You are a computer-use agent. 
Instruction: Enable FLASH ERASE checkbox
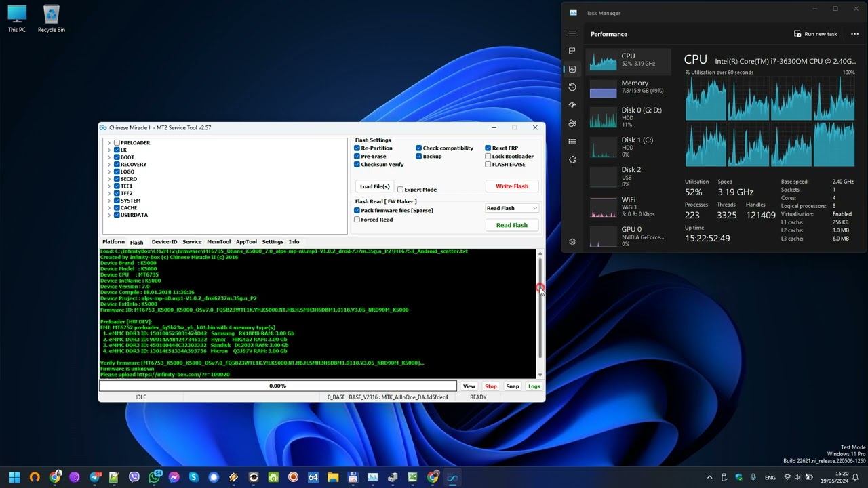point(488,164)
